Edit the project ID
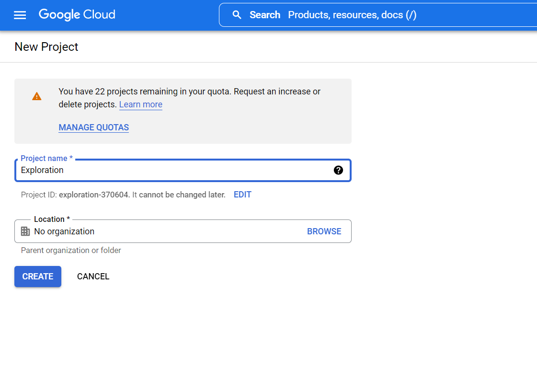 coord(242,195)
